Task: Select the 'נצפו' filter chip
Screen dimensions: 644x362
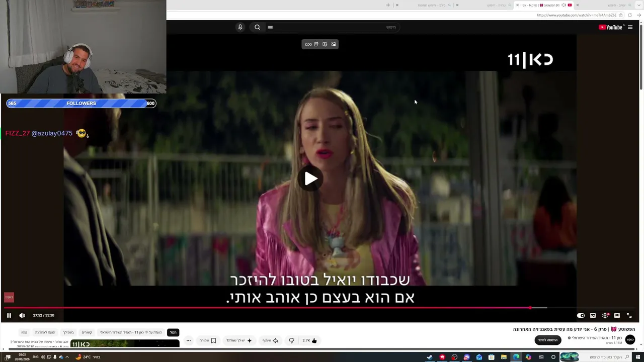Action: point(24,332)
